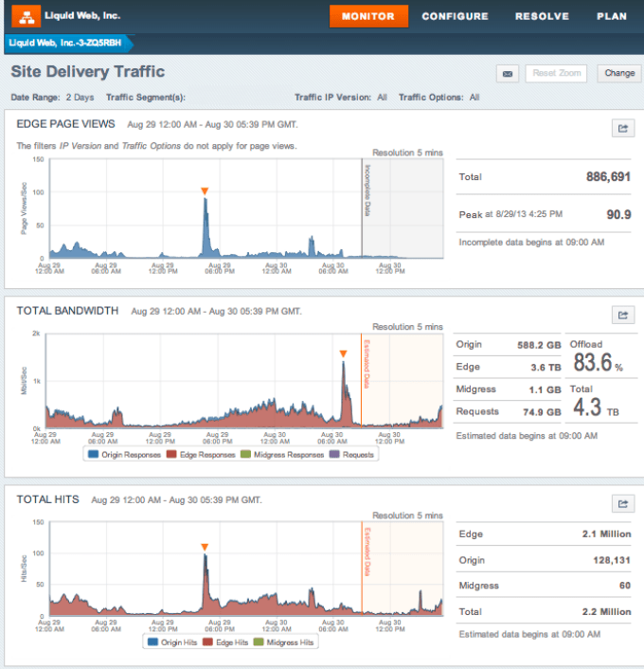Click the Midgress bandwidth 1.1 GB value
The image size is (644, 669).
tap(546, 390)
